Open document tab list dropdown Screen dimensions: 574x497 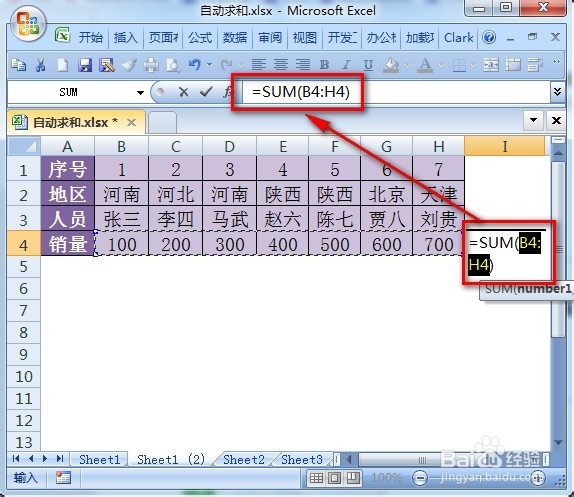533,120
